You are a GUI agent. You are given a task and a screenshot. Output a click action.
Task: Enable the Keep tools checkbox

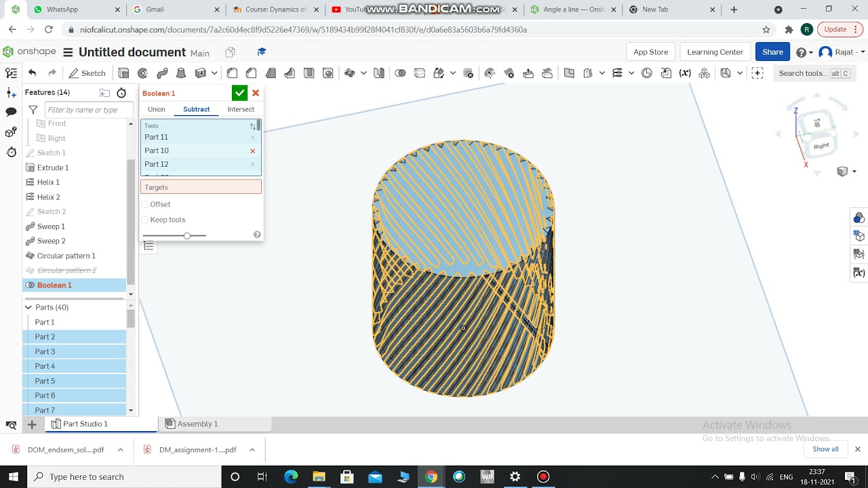tap(145, 220)
